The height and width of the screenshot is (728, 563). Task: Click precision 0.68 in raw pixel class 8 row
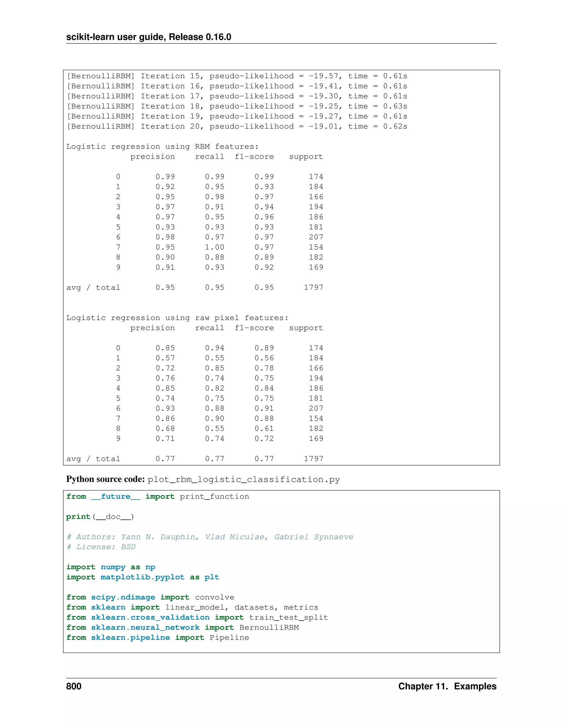pos(165,428)
